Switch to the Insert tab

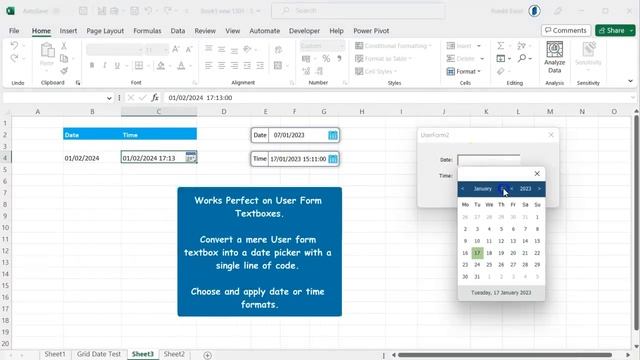(68, 31)
